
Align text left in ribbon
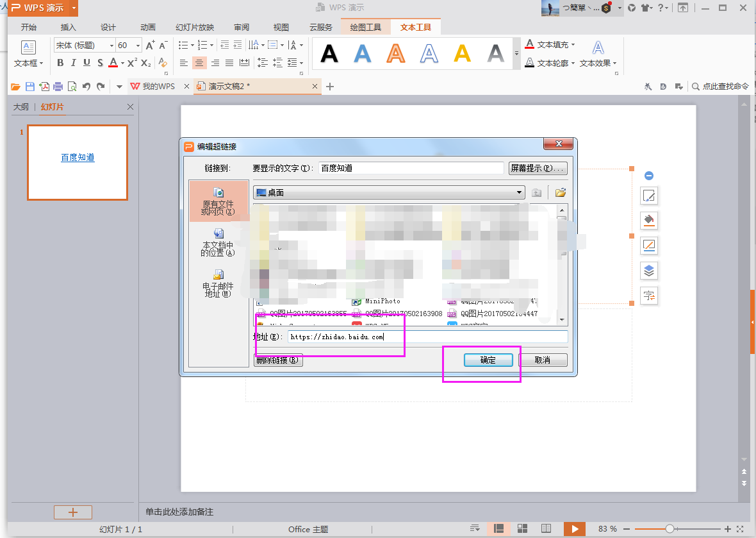pyautogui.click(x=184, y=63)
